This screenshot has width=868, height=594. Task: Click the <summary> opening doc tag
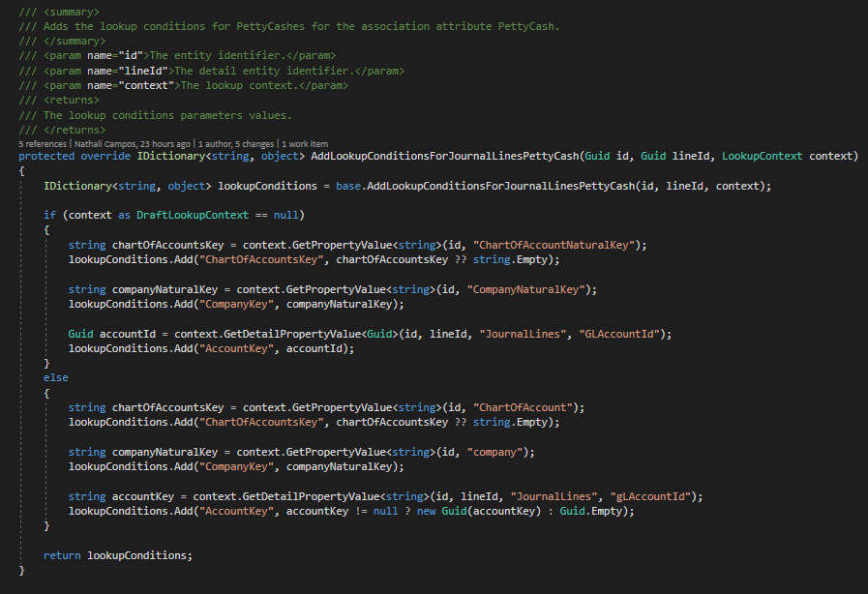click(72, 12)
